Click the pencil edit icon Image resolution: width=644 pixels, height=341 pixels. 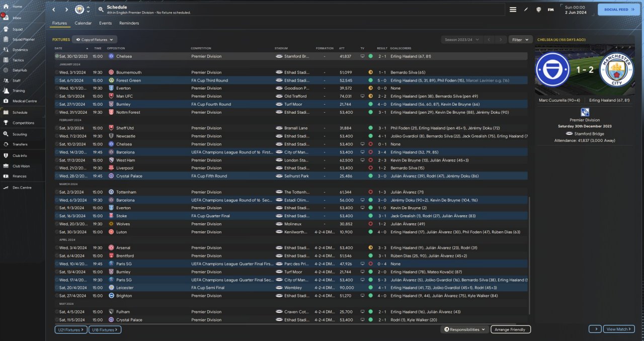click(x=526, y=10)
